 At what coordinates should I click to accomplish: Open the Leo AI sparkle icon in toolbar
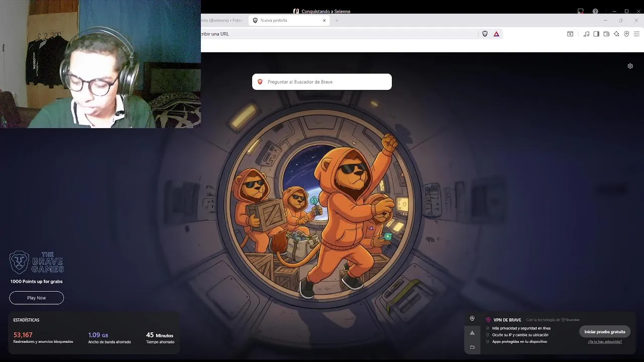coord(616,34)
